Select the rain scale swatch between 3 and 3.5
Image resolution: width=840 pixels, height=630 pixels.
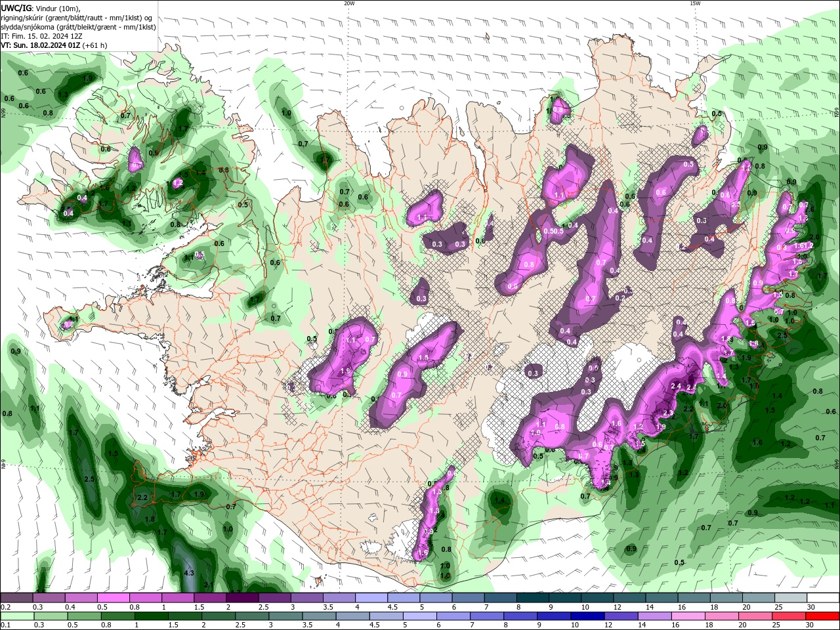coord(285,616)
